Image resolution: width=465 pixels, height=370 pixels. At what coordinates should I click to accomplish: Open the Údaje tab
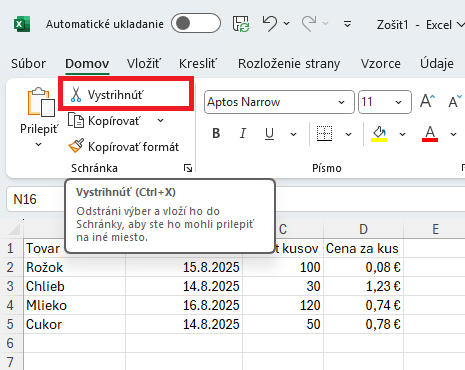tap(437, 63)
